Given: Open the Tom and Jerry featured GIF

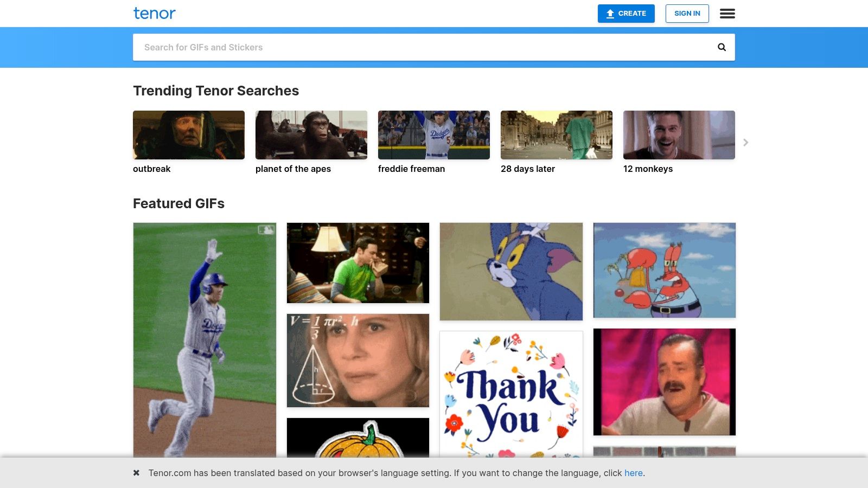Looking at the screenshot, I should (511, 270).
